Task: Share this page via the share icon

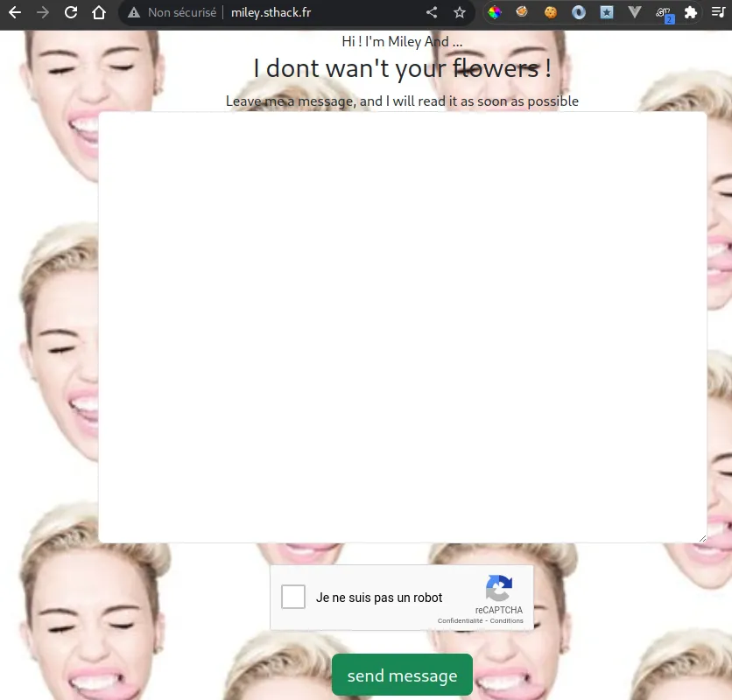Action: (432, 12)
